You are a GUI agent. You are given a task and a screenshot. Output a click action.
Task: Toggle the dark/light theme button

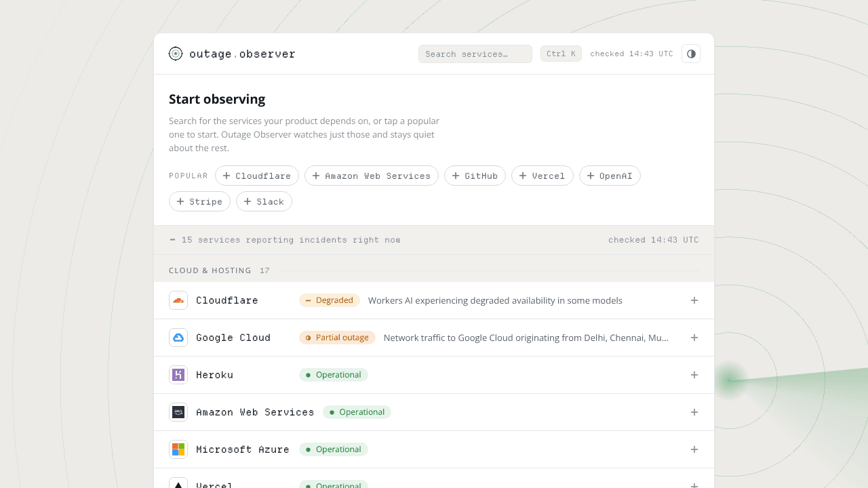[x=691, y=54]
